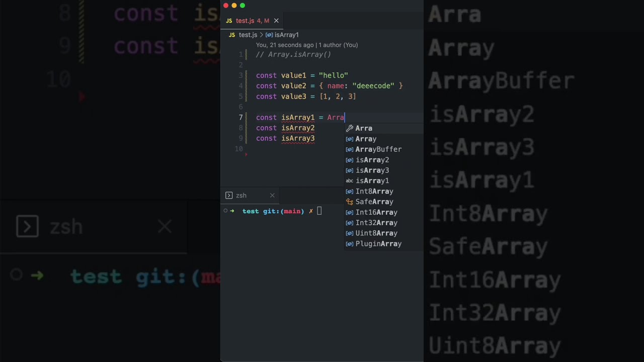Choose the Arra wrench suggestion
This screenshot has height=362, width=644.
(x=384, y=128)
